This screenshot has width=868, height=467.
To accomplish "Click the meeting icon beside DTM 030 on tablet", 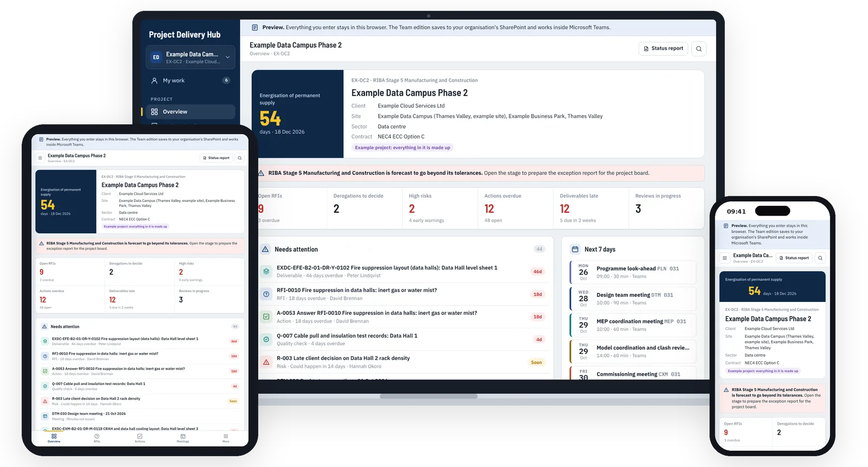I will [x=45, y=416].
